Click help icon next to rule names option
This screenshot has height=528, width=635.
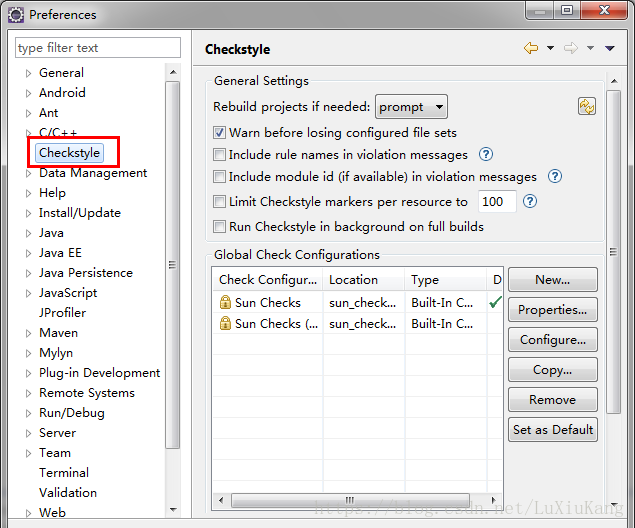coord(486,154)
